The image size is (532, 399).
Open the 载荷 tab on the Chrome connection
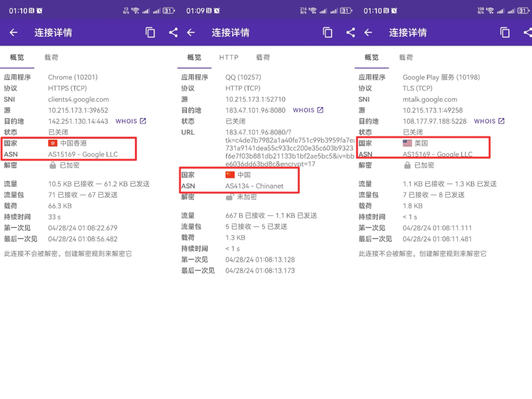pyautogui.click(x=51, y=57)
